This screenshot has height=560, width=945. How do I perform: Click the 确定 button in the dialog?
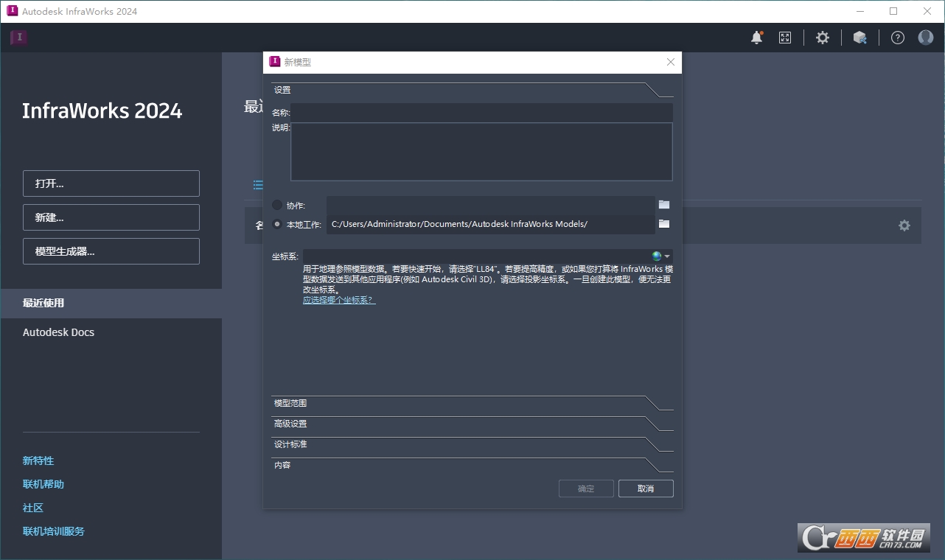(x=586, y=489)
